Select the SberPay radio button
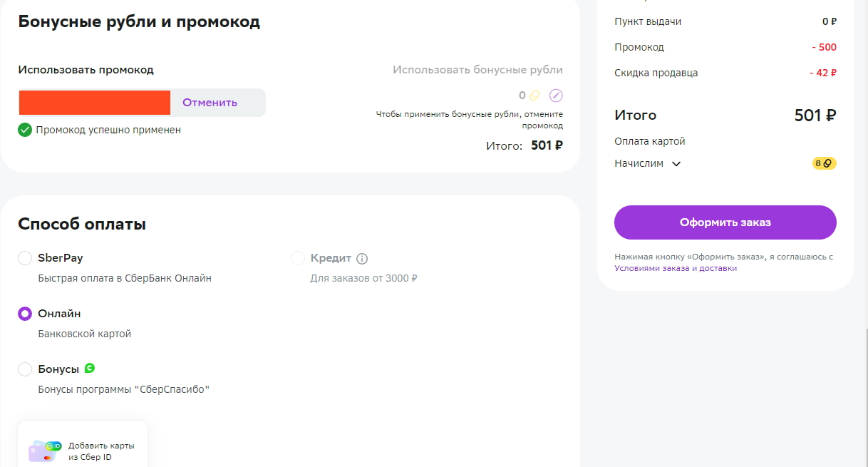Screen dimensions: 868x467 click(25, 258)
